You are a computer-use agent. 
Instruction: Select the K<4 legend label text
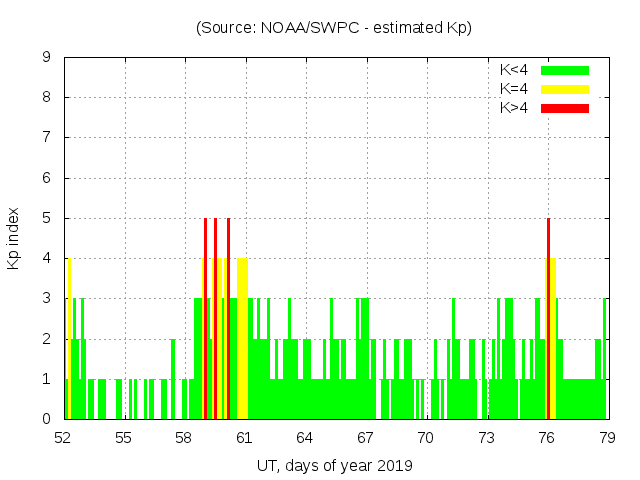pos(514,70)
